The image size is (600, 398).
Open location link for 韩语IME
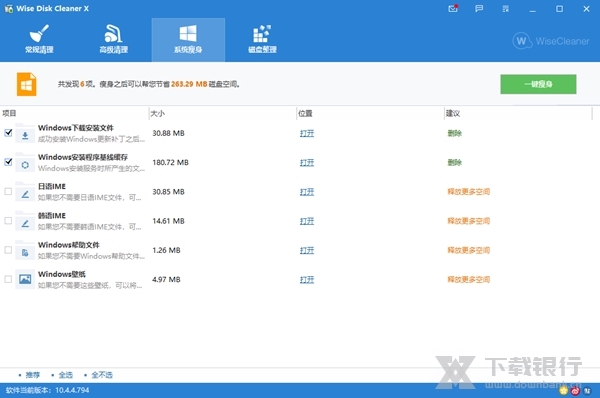click(307, 221)
